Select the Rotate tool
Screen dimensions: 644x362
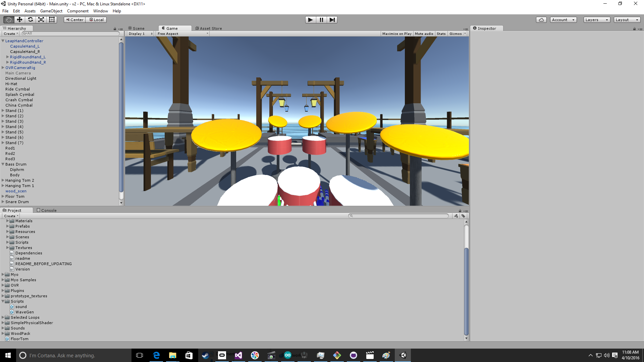point(30,20)
